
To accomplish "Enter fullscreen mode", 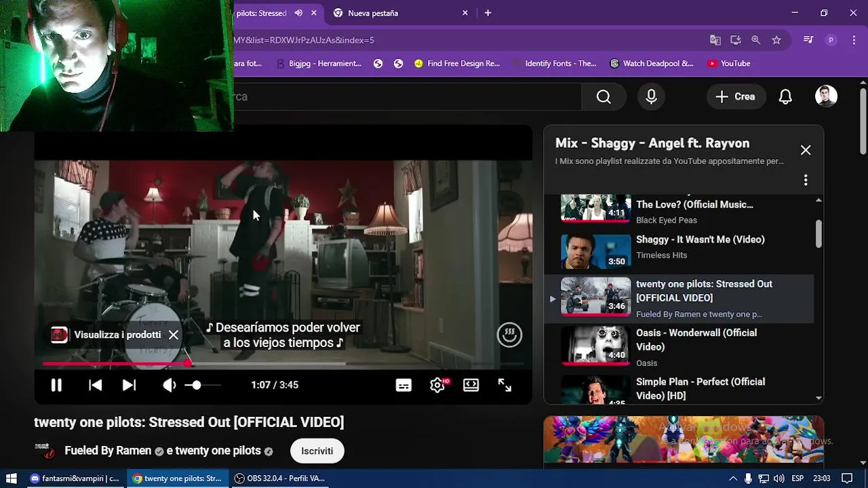I will point(505,385).
